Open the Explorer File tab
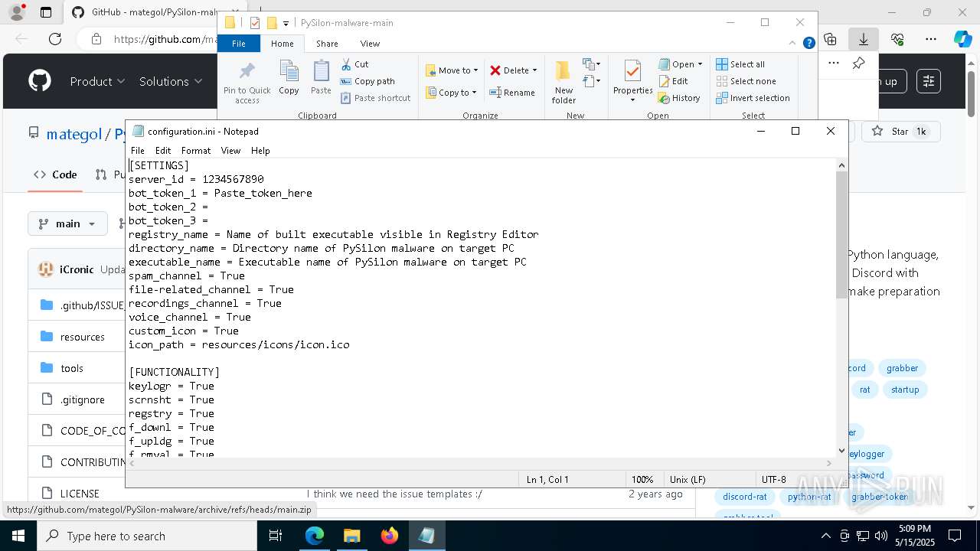Viewport: 980px width, 551px height. [239, 44]
